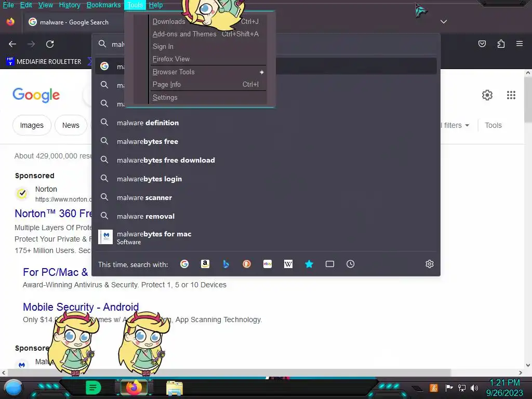Open Google quick settings gear icon
The width and height of the screenshot is (532, 399).
487,95
